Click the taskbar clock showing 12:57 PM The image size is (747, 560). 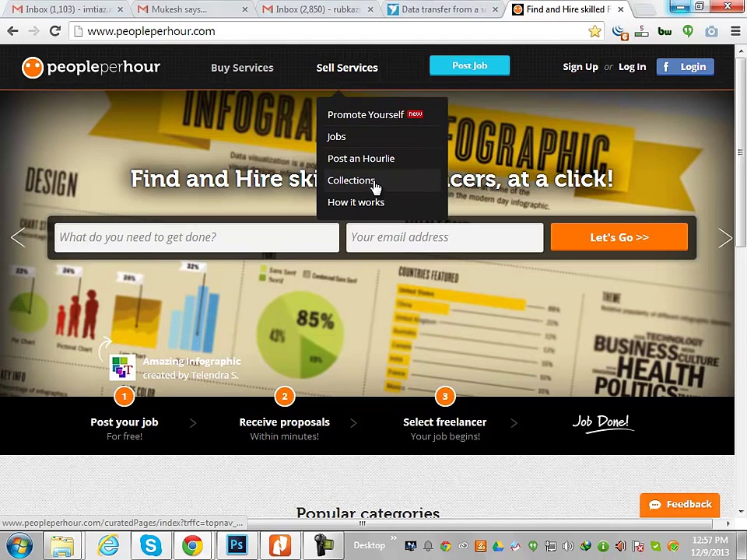pos(710,546)
